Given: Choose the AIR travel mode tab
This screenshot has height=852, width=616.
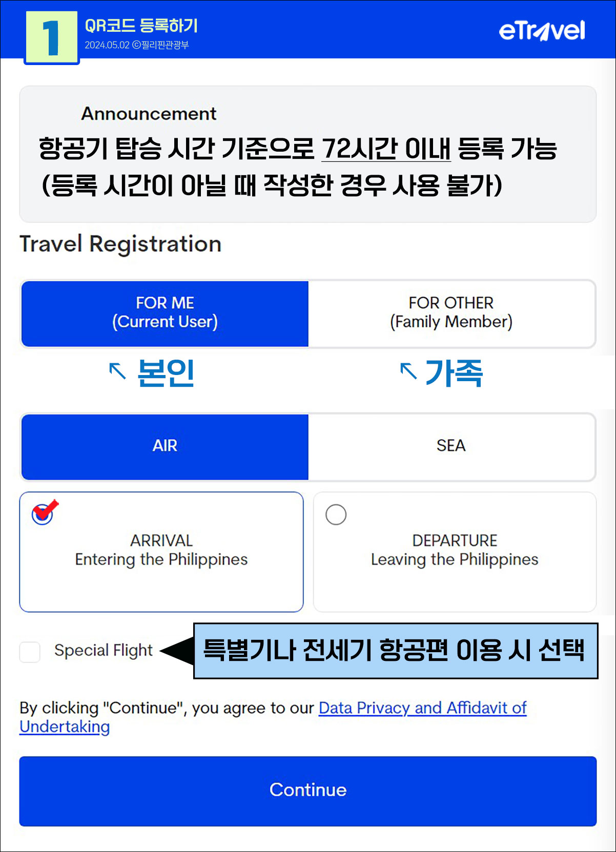Looking at the screenshot, I should click(165, 447).
